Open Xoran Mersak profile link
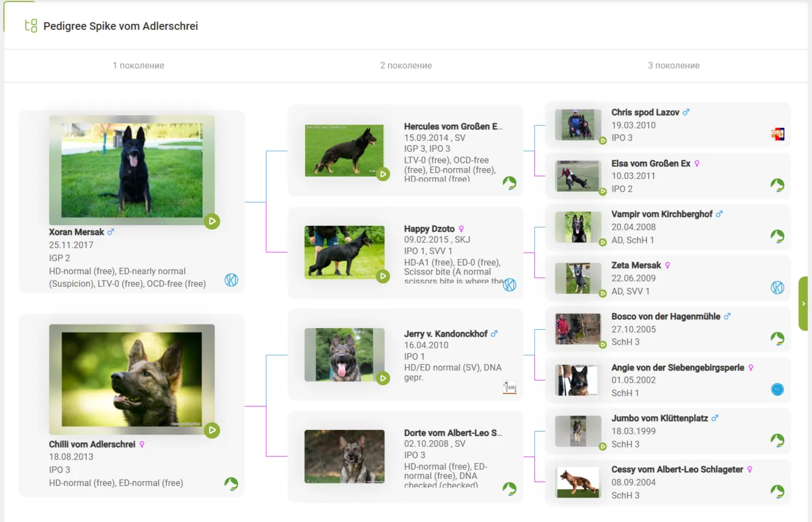Image resolution: width=812 pixels, height=522 pixels. [x=76, y=232]
